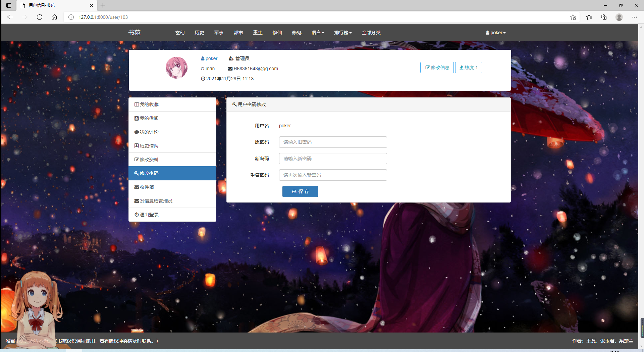Click the poker value beside 用户名
644x352 pixels.
[x=285, y=126]
